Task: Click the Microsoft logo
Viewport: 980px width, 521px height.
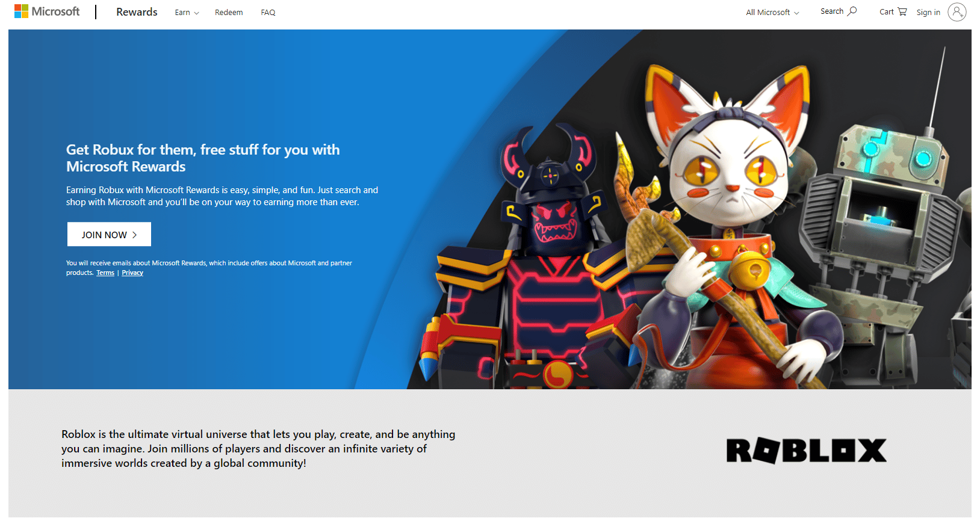Action: (47, 11)
